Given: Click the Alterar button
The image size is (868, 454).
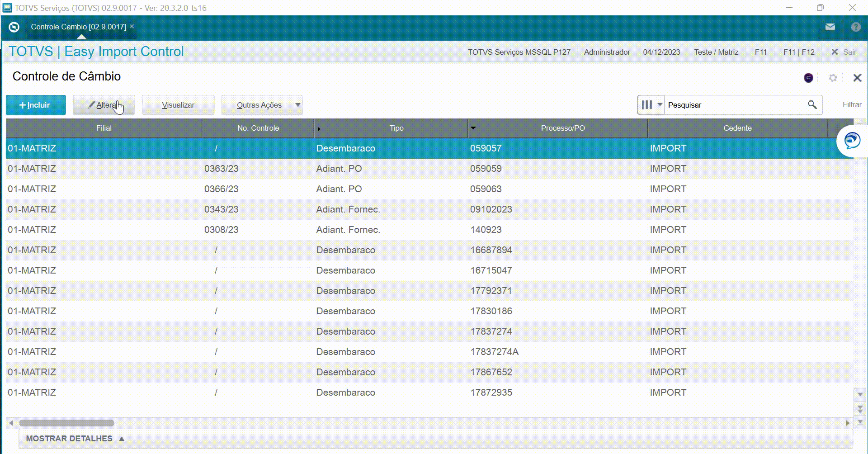Looking at the screenshot, I should coord(104,105).
